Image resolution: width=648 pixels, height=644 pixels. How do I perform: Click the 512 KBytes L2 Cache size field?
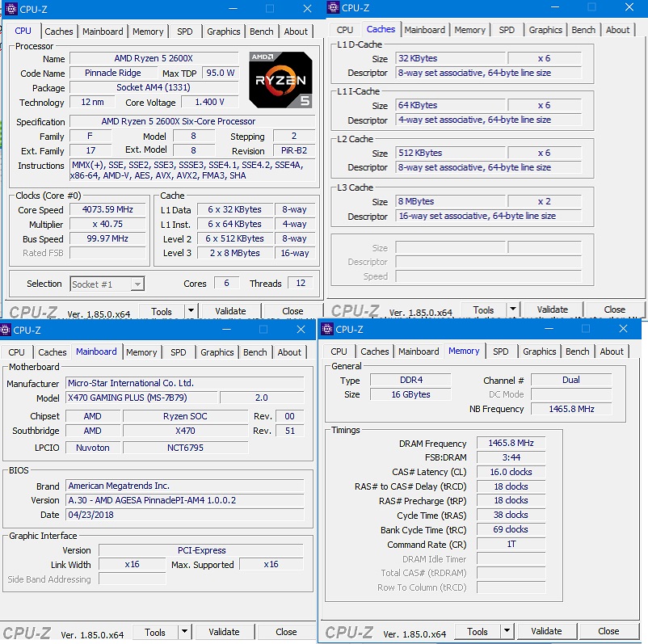pos(451,153)
